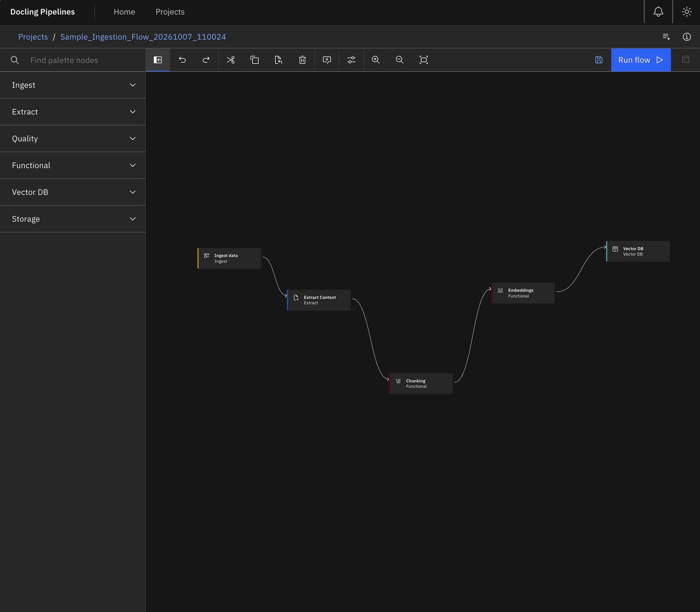
Task: Open Sample_Ingestion_Flow_20261007_110024 breadcrumb
Action: point(143,37)
